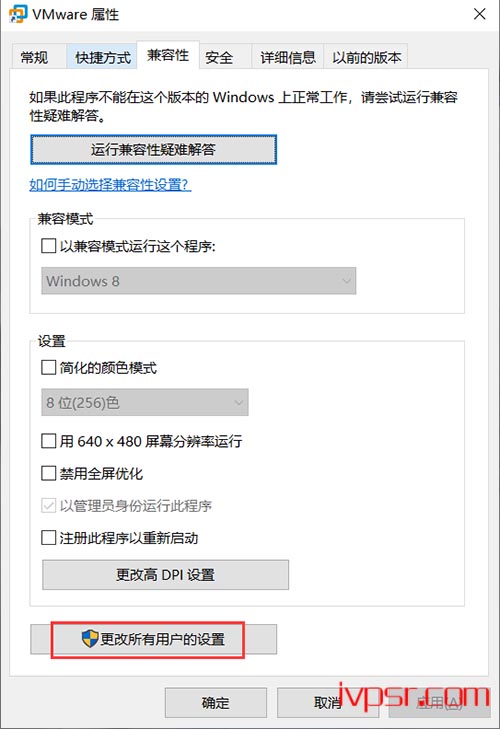Image resolution: width=500 pixels, height=729 pixels.
Task: Open the 快捷方式 tab
Action: (102, 57)
